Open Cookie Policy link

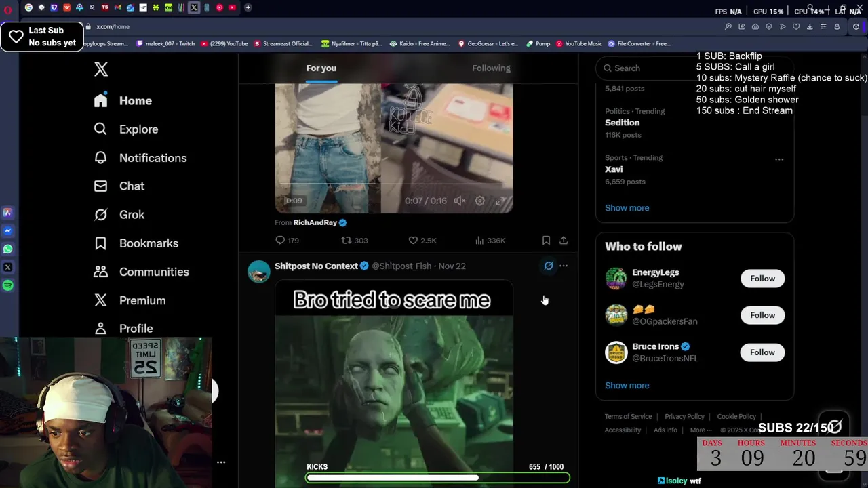[736, 417]
